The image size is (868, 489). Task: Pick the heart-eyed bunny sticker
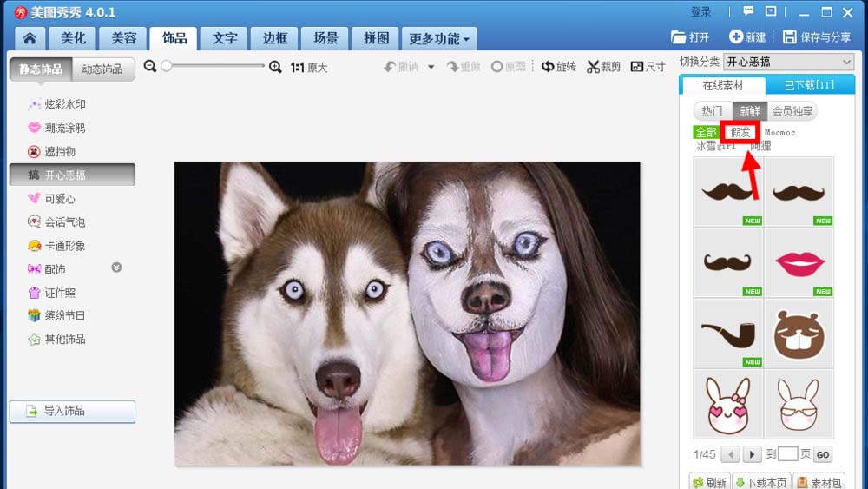click(x=728, y=404)
